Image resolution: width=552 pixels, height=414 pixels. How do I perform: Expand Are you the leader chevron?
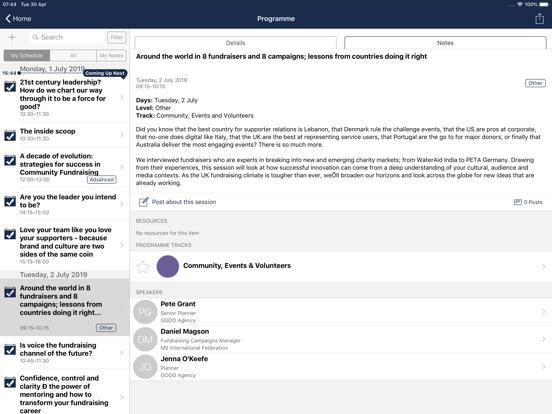pyautogui.click(x=122, y=204)
